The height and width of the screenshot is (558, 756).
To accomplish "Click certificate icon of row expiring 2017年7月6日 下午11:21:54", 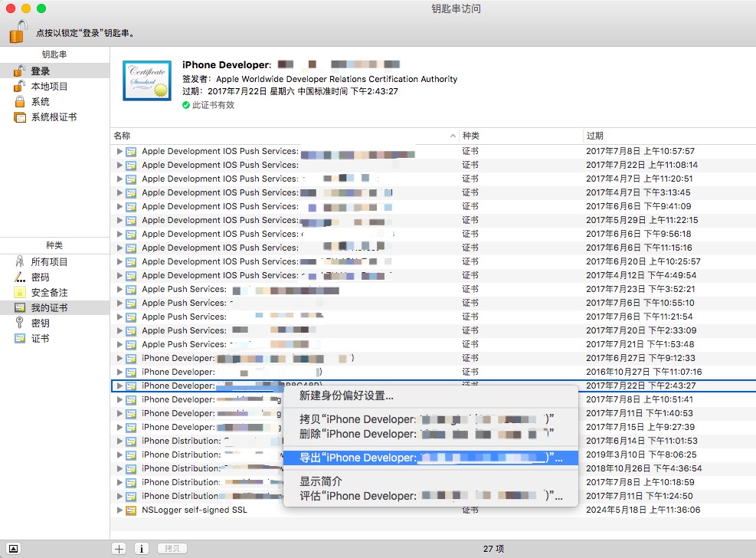I will (x=131, y=317).
